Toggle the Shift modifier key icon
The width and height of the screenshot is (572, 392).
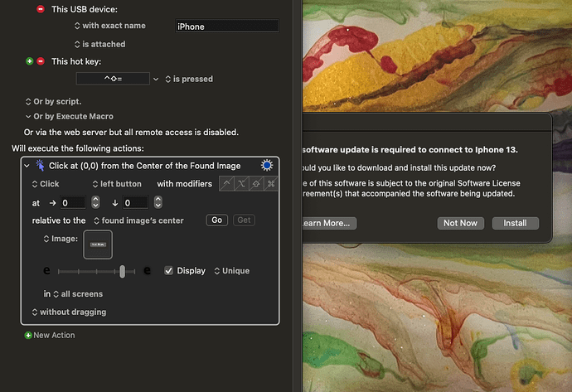coord(256,184)
